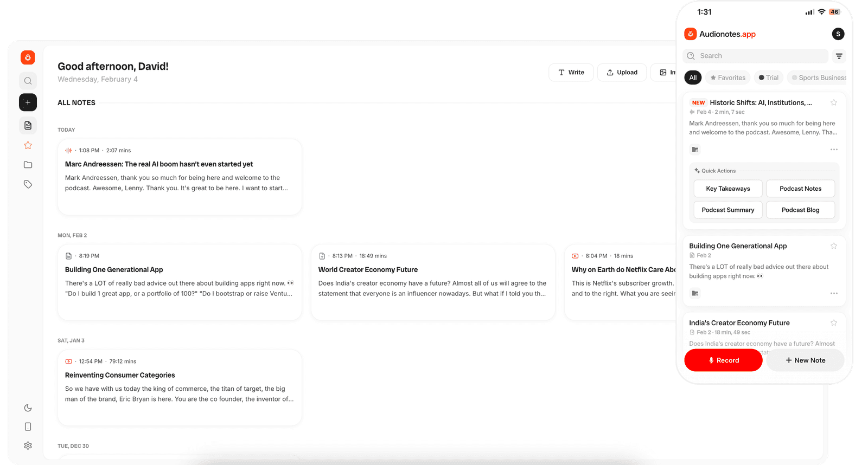
Task: Open All Notes document icon in sidebar
Action: pyautogui.click(x=28, y=126)
